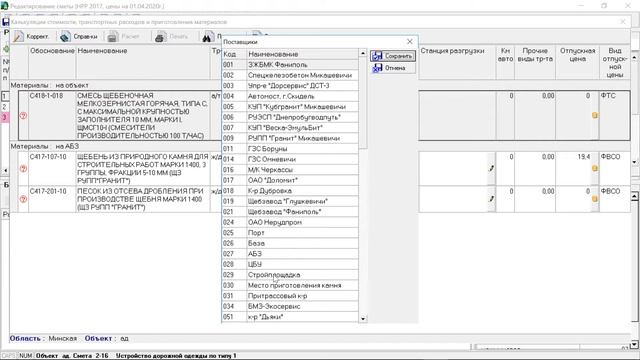Screen dimensions: 640x360
Task: Select supplier ОАО Нерудпром
Action: [290, 222]
